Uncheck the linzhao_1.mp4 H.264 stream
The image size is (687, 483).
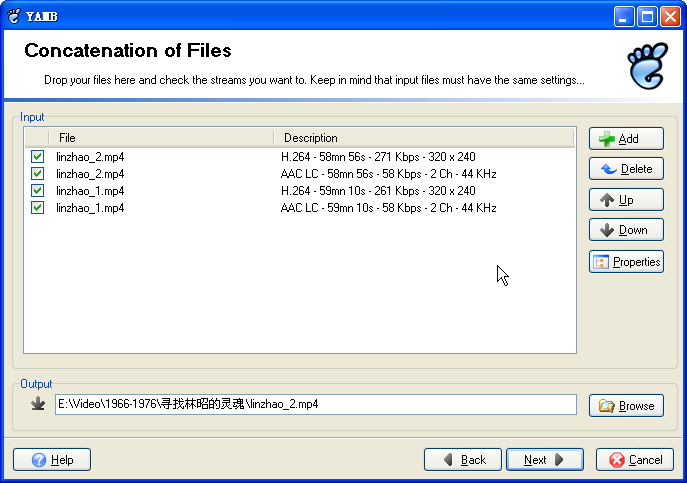[x=38, y=191]
